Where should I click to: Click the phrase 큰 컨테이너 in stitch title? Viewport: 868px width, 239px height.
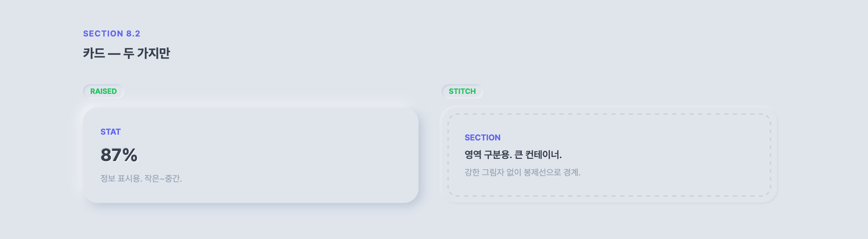[x=538, y=155]
